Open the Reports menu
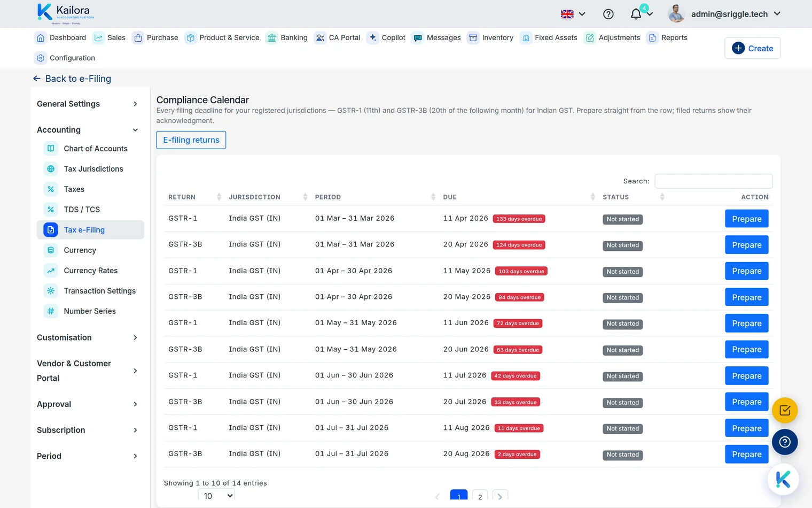This screenshot has width=812, height=508. tap(667, 37)
